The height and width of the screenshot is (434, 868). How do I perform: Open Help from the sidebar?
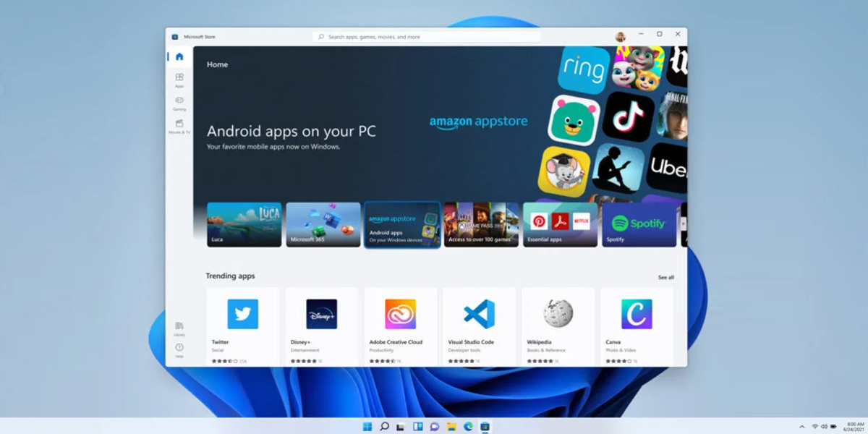(179, 351)
